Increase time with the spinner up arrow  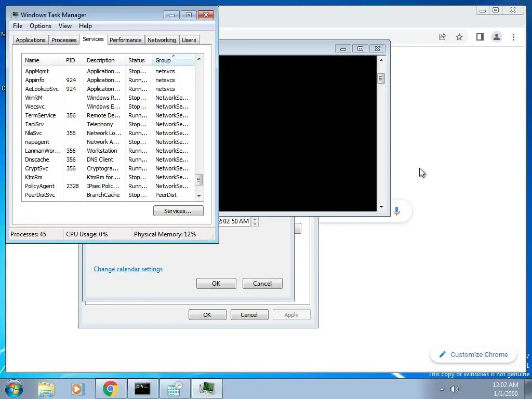[x=255, y=219]
